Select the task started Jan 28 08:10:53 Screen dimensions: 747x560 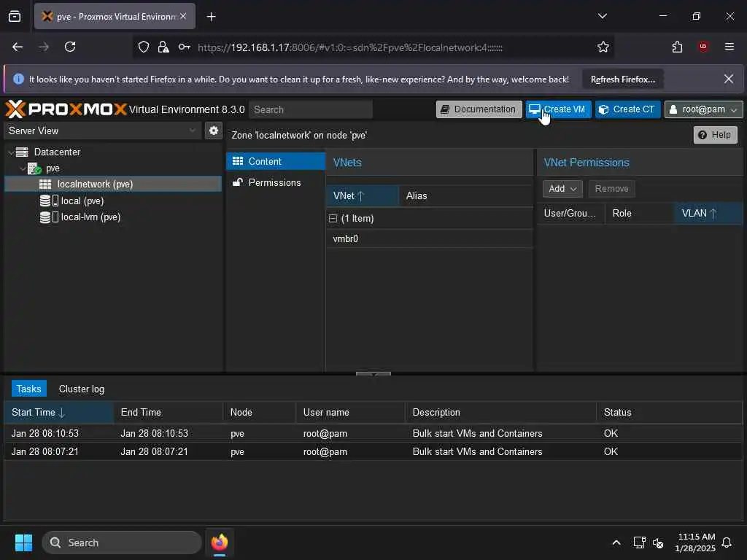(x=373, y=433)
